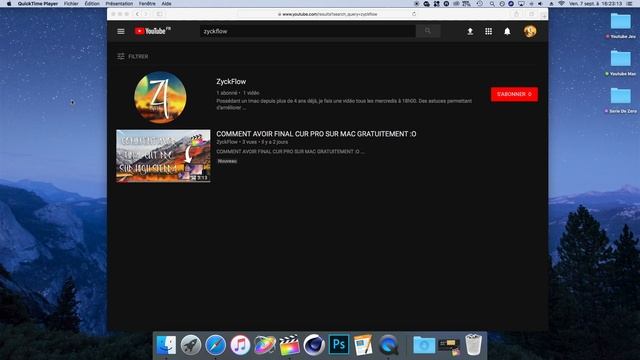
Task: Reload the page in Safari
Action: 414,14
